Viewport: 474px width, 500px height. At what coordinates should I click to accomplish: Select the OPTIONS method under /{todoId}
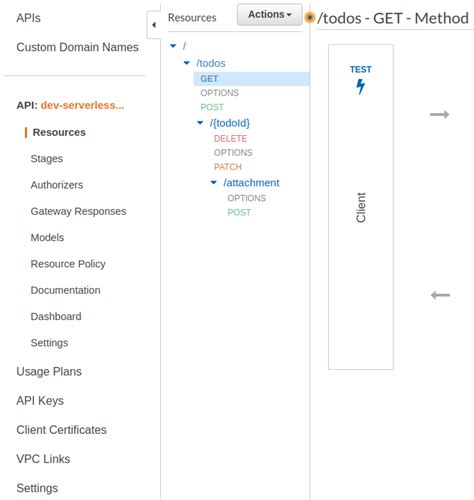[x=233, y=152]
